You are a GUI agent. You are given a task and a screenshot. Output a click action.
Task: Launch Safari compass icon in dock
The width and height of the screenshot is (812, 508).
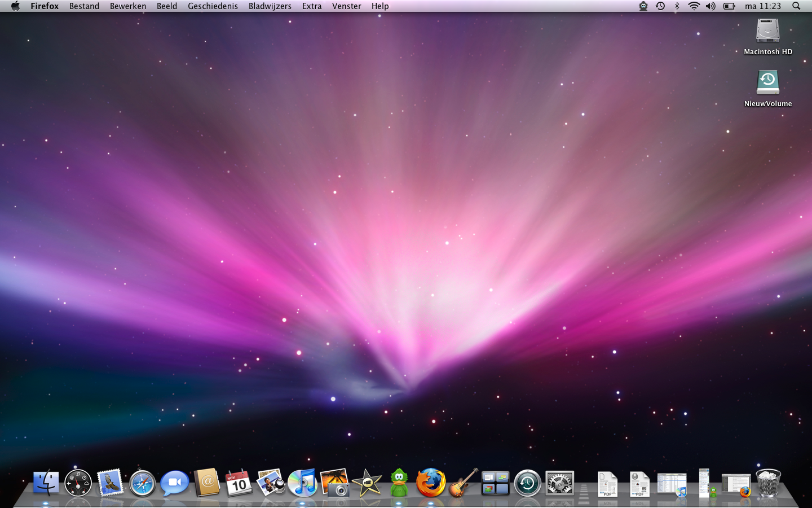[x=142, y=484]
